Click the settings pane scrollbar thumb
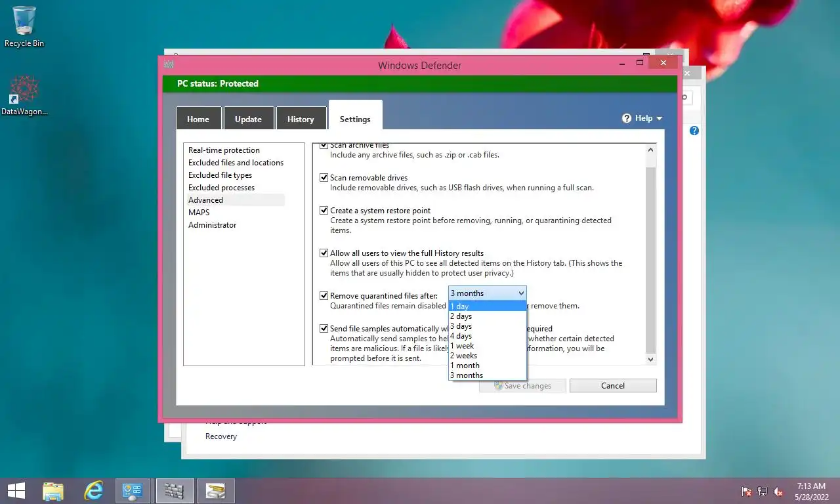Screen dimensions: 840x504 (x=650, y=259)
